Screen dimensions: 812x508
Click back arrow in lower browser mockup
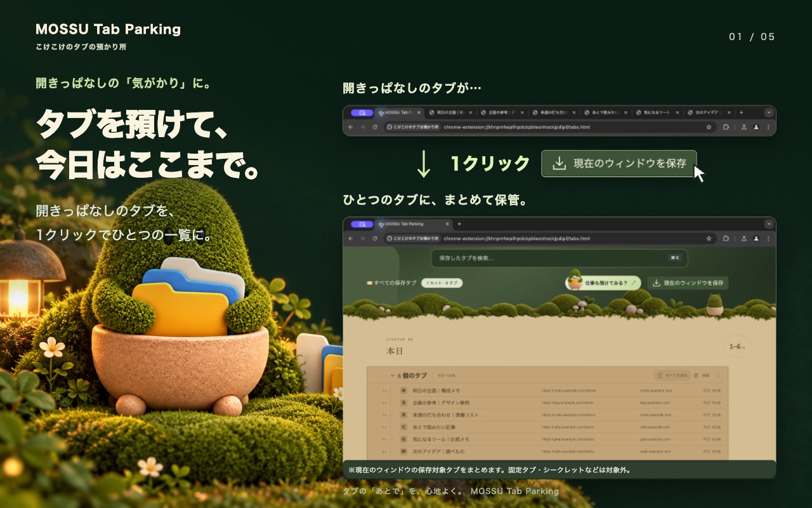point(351,239)
